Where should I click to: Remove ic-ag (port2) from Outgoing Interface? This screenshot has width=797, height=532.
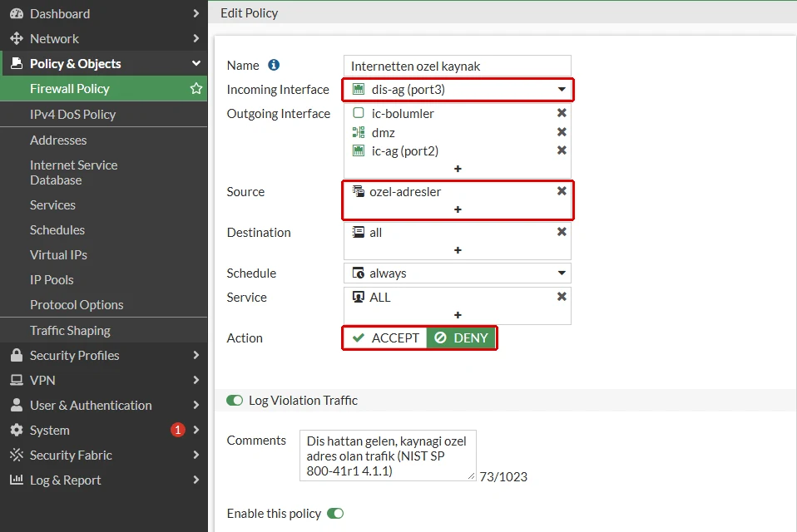coord(562,150)
